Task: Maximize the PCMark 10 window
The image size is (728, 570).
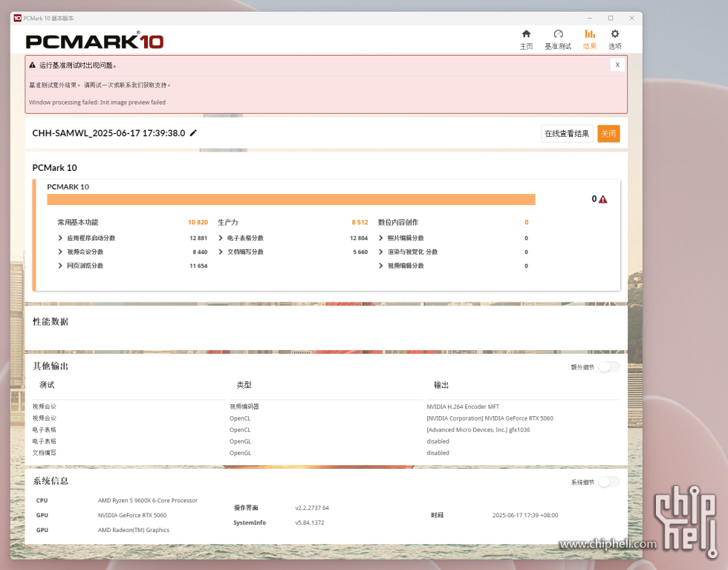Action: pos(611,18)
